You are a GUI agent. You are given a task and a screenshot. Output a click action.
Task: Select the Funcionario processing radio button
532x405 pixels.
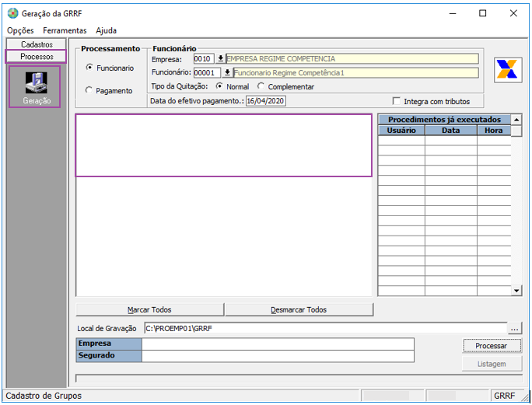click(89, 68)
